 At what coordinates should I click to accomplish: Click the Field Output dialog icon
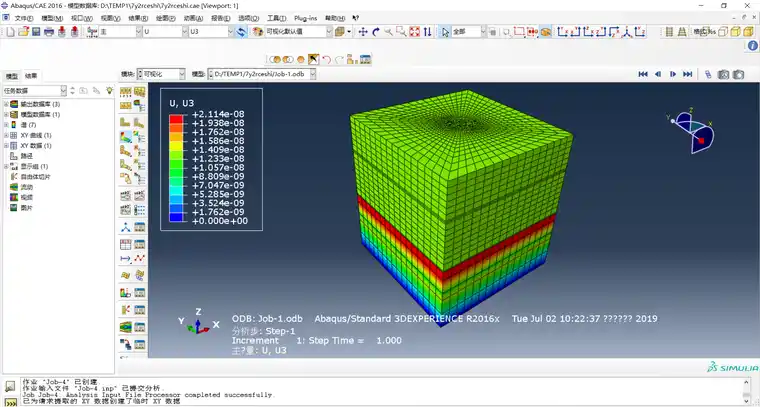point(92,32)
